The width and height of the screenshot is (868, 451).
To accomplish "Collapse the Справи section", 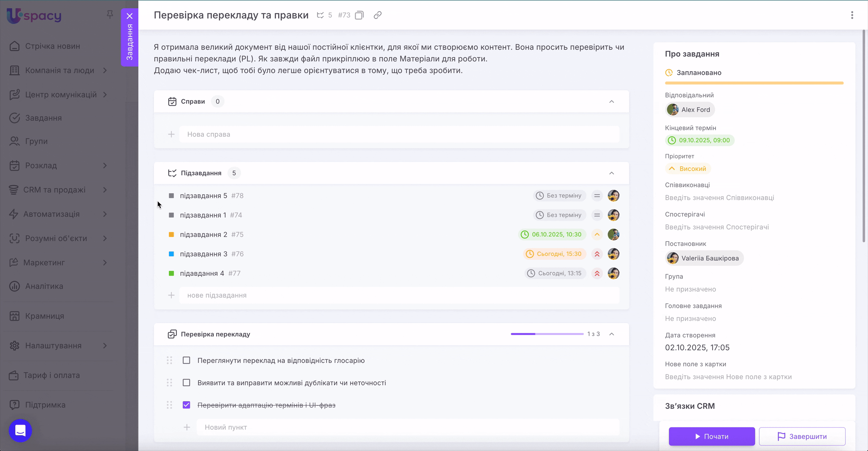I will coord(611,102).
